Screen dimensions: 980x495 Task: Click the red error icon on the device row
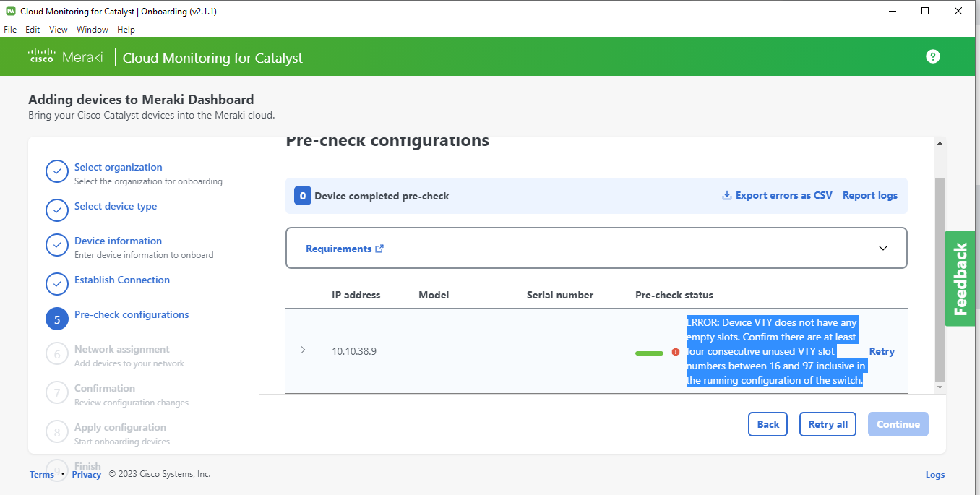pyautogui.click(x=675, y=352)
